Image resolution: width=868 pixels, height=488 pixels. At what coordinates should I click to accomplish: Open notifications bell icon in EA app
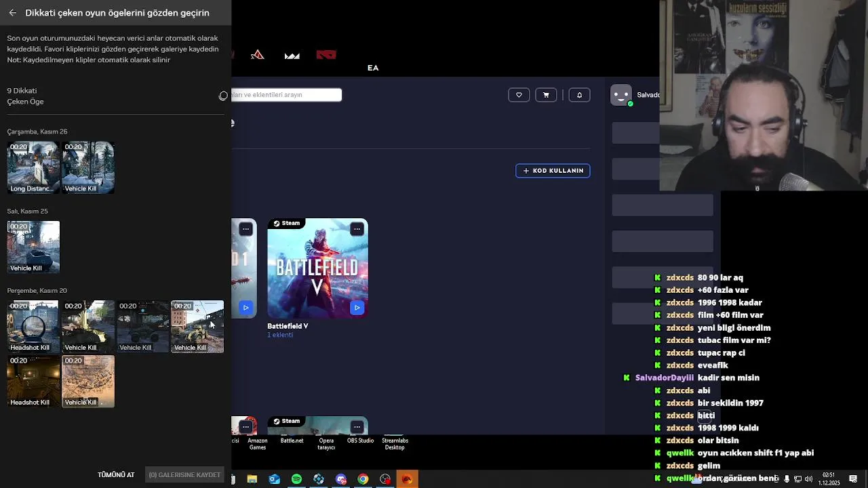tap(579, 95)
